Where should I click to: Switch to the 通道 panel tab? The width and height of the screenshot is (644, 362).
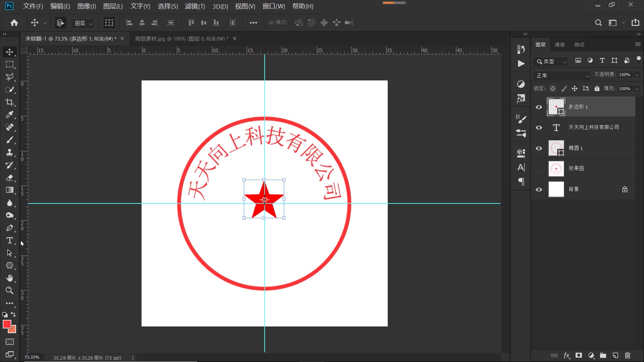click(560, 44)
